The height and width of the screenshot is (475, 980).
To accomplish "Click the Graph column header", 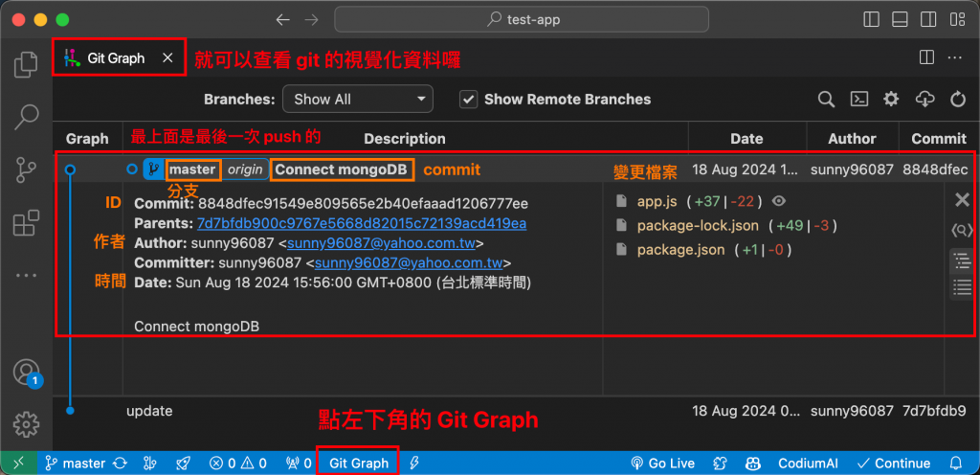I will [x=87, y=139].
